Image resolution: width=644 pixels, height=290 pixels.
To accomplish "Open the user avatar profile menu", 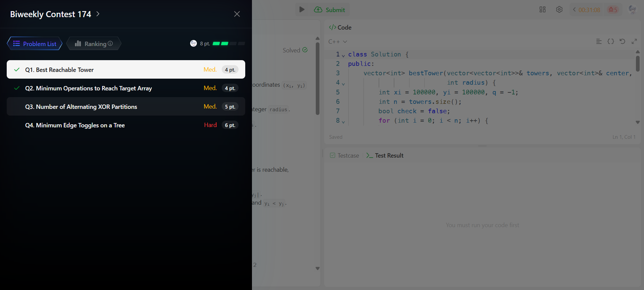I will coord(632,10).
